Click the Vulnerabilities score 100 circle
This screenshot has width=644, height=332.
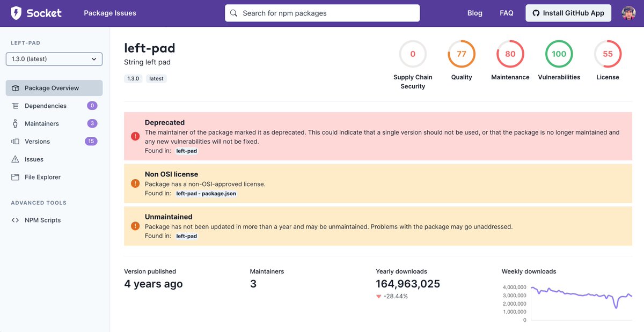point(559,54)
